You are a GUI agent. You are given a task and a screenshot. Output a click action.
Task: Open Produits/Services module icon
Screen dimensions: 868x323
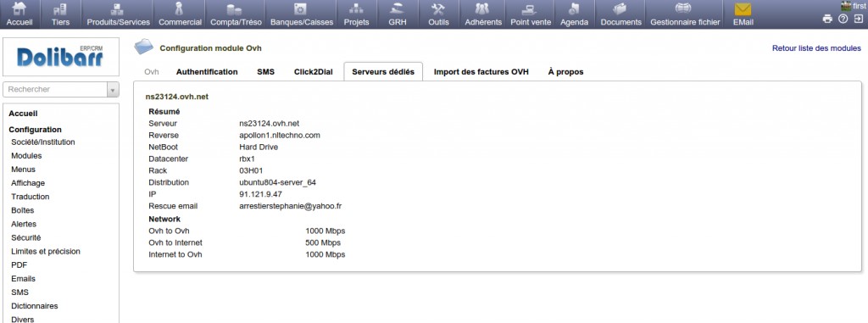click(118, 8)
